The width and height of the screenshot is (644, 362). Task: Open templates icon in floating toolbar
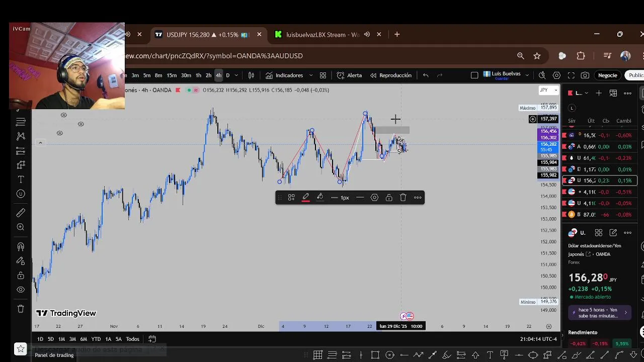click(x=291, y=198)
